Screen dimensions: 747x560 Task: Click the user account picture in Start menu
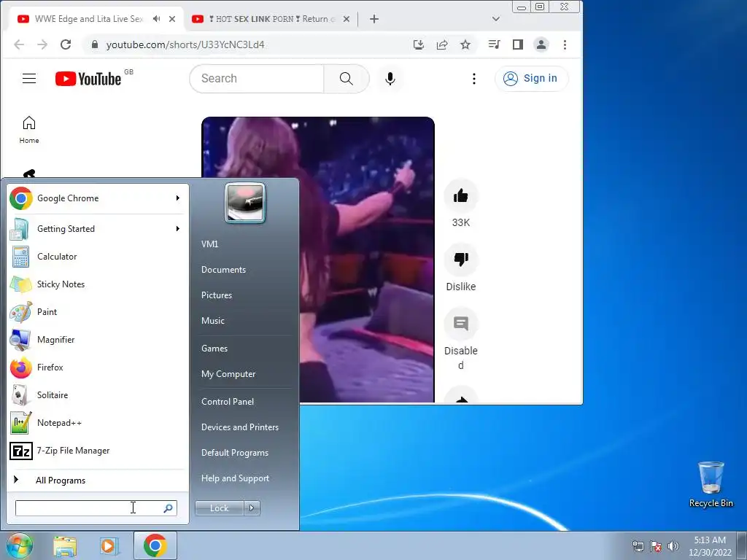[x=245, y=203]
